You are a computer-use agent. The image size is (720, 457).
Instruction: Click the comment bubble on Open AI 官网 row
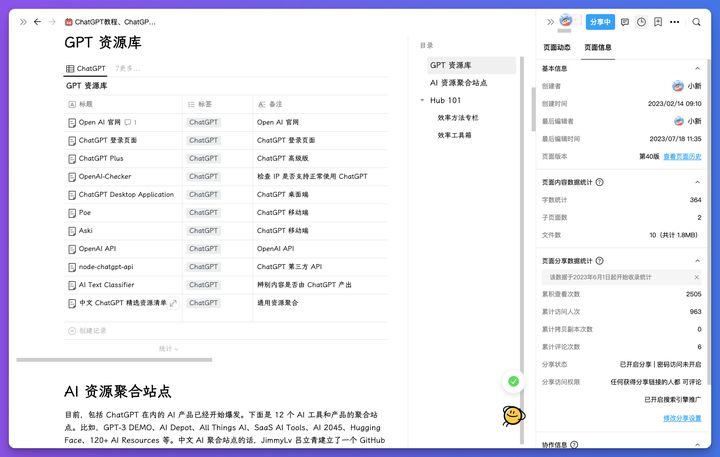[x=128, y=122]
